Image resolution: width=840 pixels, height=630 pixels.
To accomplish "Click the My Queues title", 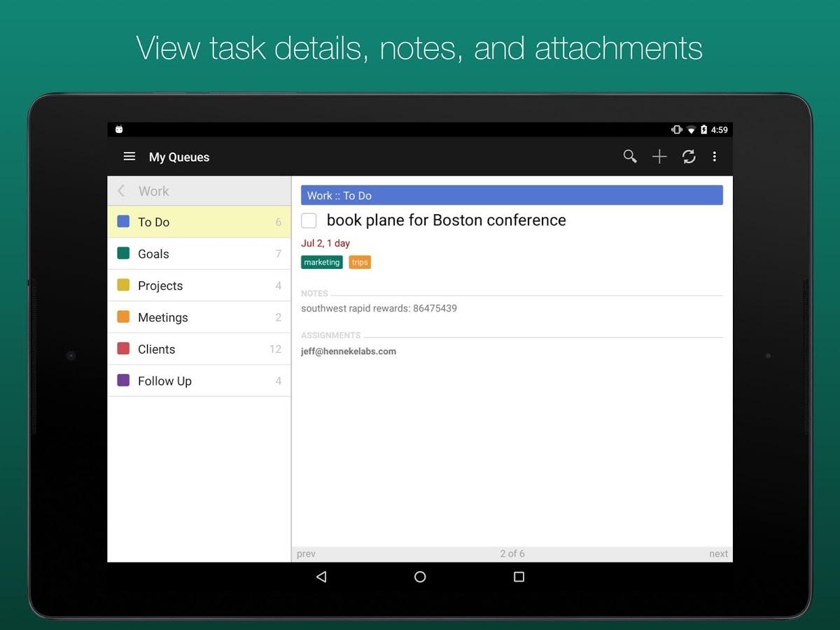I will [x=179, y=157].
